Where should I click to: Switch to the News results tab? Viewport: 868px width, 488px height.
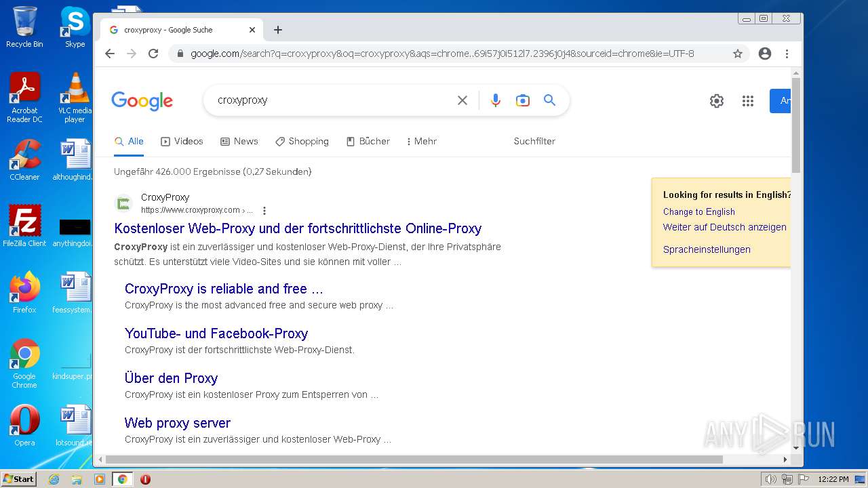[x=239, y=141]
